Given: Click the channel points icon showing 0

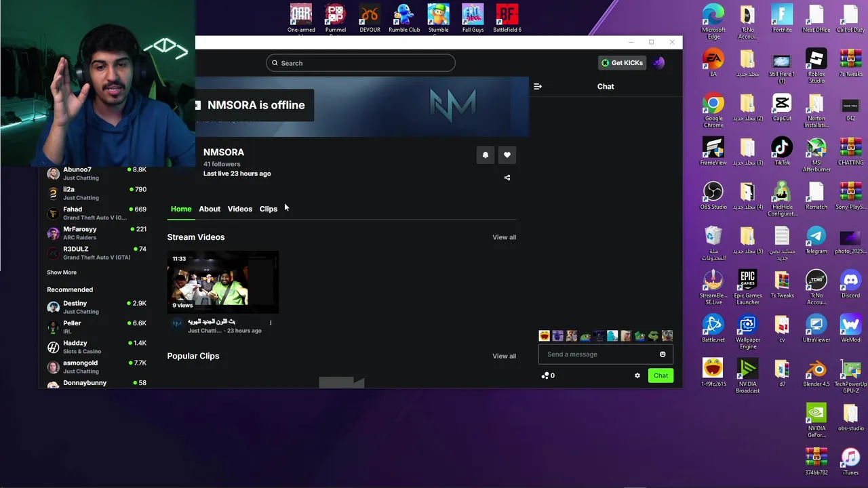Looking at the screenshot, I should pyautogui.click(x=548, y=375).
